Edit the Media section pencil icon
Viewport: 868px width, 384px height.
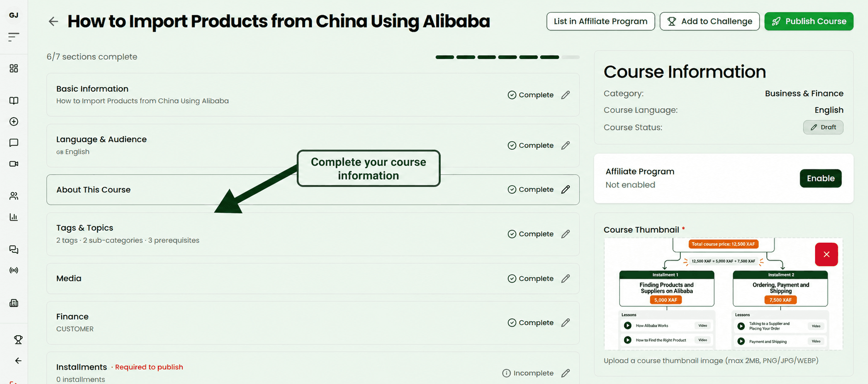pyautogui.click(x=566, y=279)
